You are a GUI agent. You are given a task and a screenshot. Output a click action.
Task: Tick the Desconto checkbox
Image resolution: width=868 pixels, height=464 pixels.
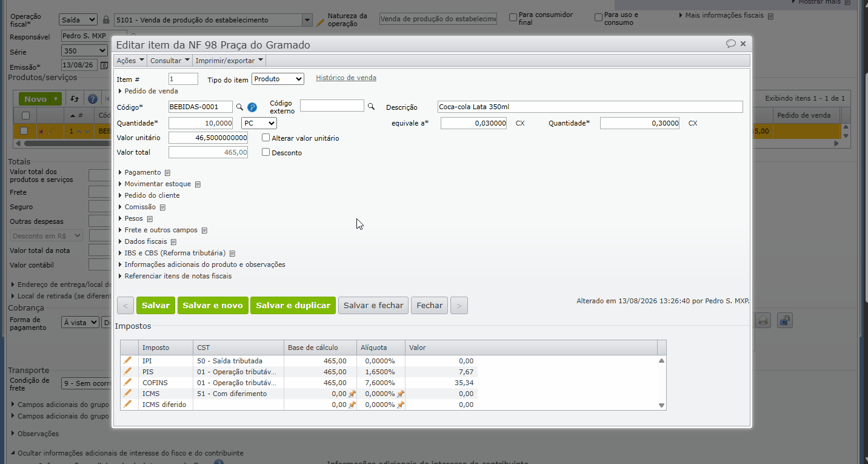(266, 152)
